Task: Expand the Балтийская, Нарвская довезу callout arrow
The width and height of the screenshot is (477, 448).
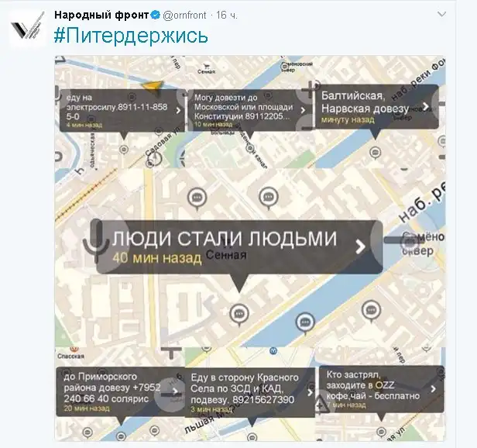Action: 427,108
